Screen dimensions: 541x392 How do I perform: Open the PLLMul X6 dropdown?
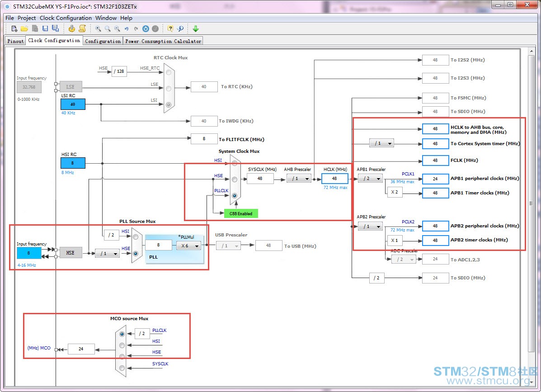[189, 246]
